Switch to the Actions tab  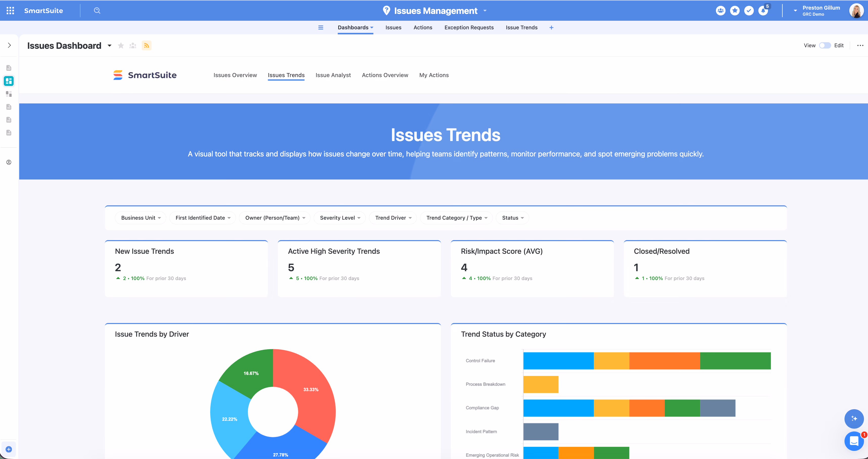click(x=423, y=27)
